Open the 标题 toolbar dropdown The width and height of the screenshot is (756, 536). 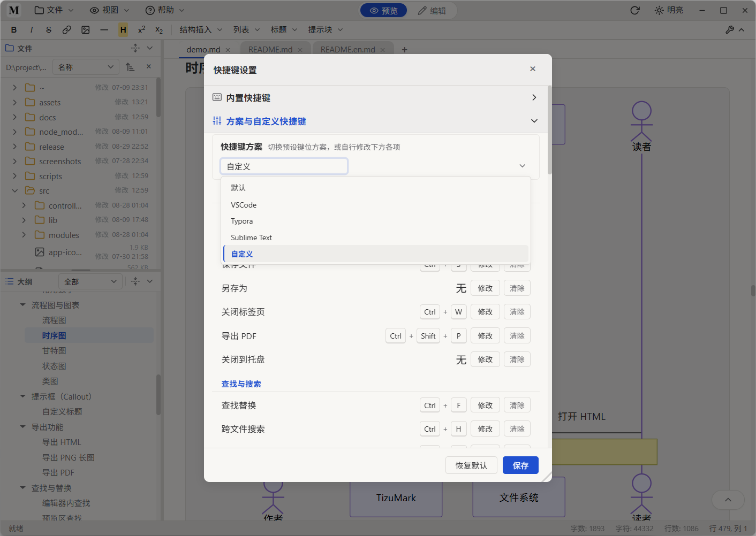[x=283, y=30]
